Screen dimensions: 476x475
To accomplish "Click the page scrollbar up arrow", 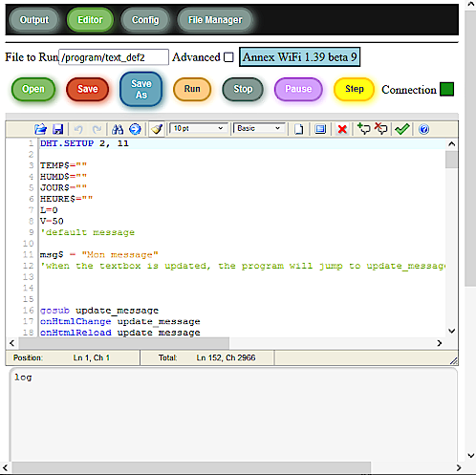I will click(470, 5).
